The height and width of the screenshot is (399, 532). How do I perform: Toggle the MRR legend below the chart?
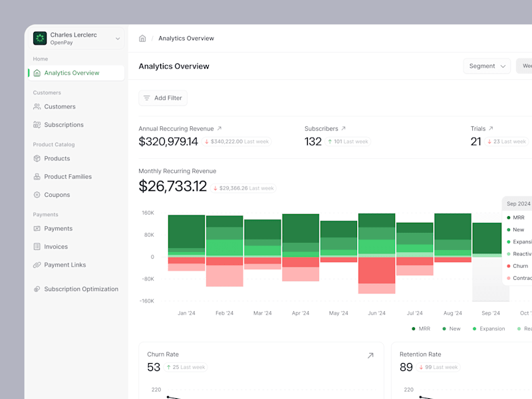tap(421, 329)
